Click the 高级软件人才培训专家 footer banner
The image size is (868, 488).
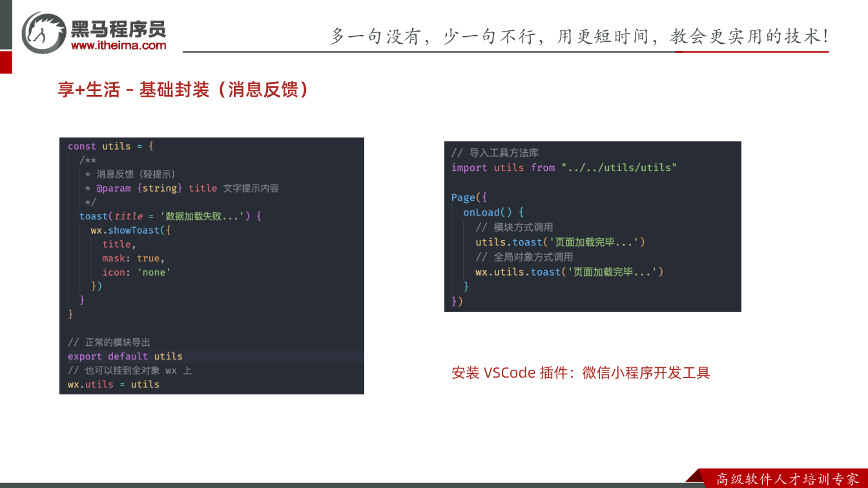pyautogui.click(x=787, y=479)
